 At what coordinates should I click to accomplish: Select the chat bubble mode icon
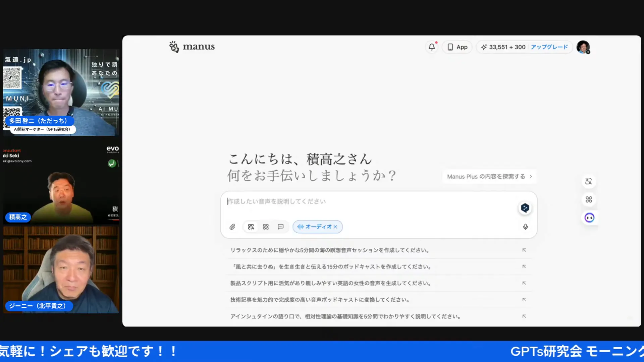[280, 227]
